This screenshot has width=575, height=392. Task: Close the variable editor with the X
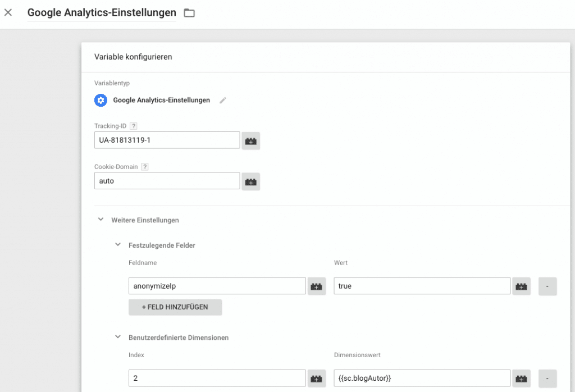[8, 12]
